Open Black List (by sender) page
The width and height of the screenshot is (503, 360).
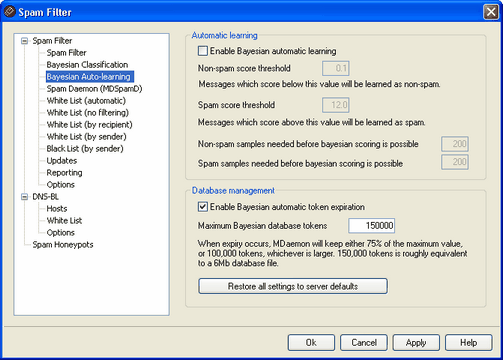pos(85,149)
